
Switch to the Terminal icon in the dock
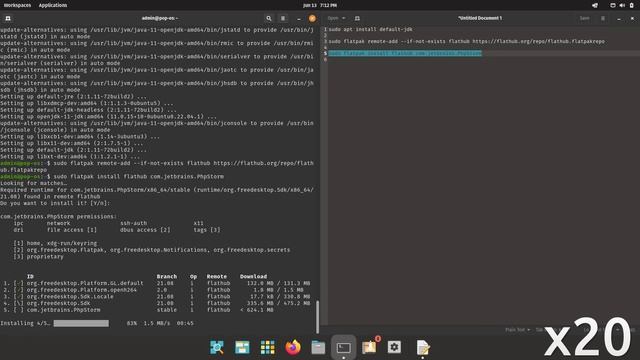tap(344, 347)
